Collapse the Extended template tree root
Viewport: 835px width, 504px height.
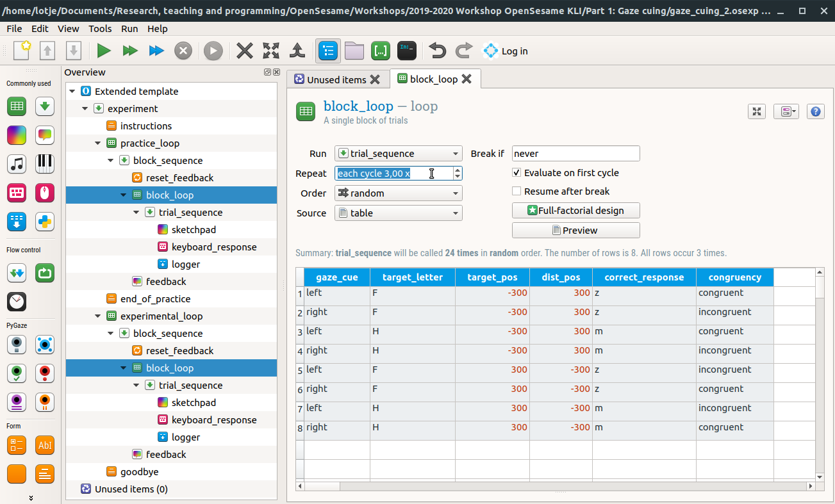[x=72, y=92]
